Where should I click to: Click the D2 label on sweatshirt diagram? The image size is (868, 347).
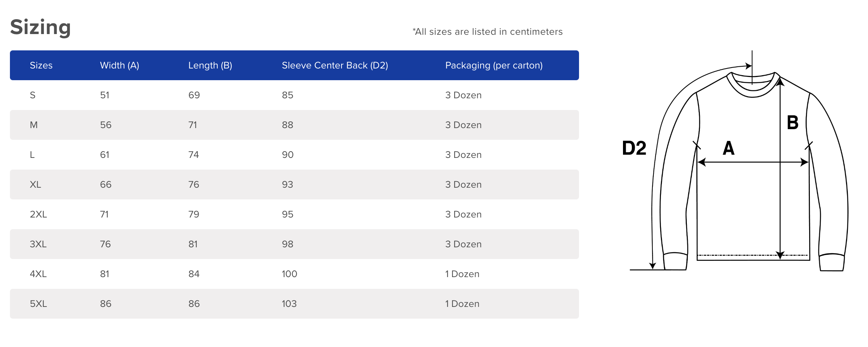(x=634, y=148)
